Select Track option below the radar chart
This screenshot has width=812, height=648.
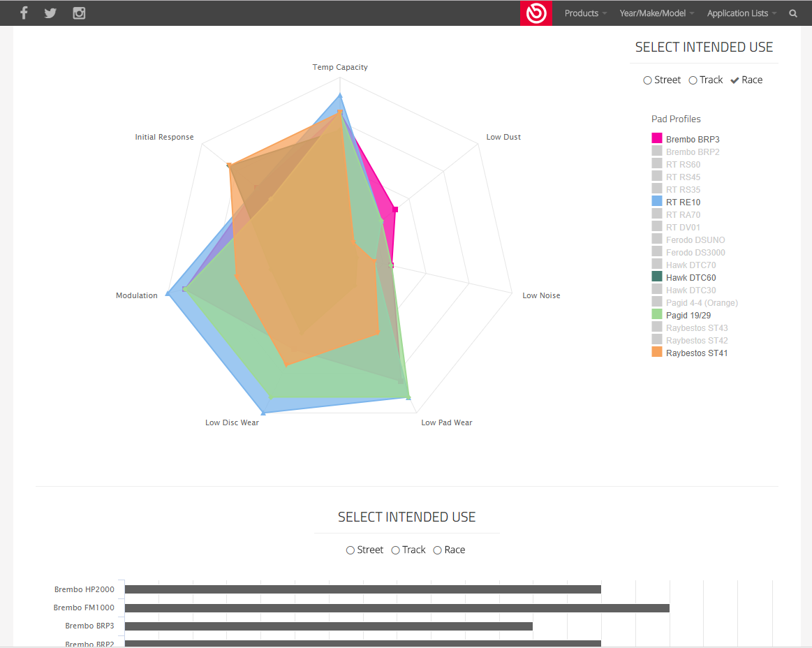396,550
